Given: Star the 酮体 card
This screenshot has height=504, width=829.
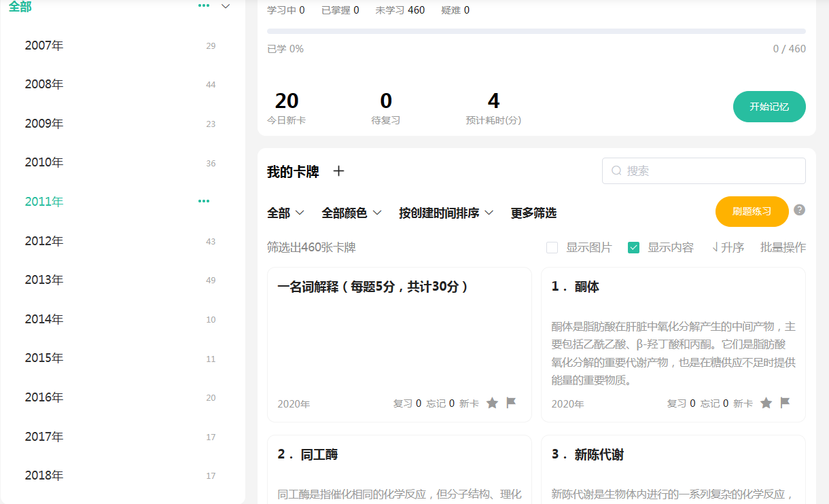Looking at the screenshot, I should tap(766, 403).
